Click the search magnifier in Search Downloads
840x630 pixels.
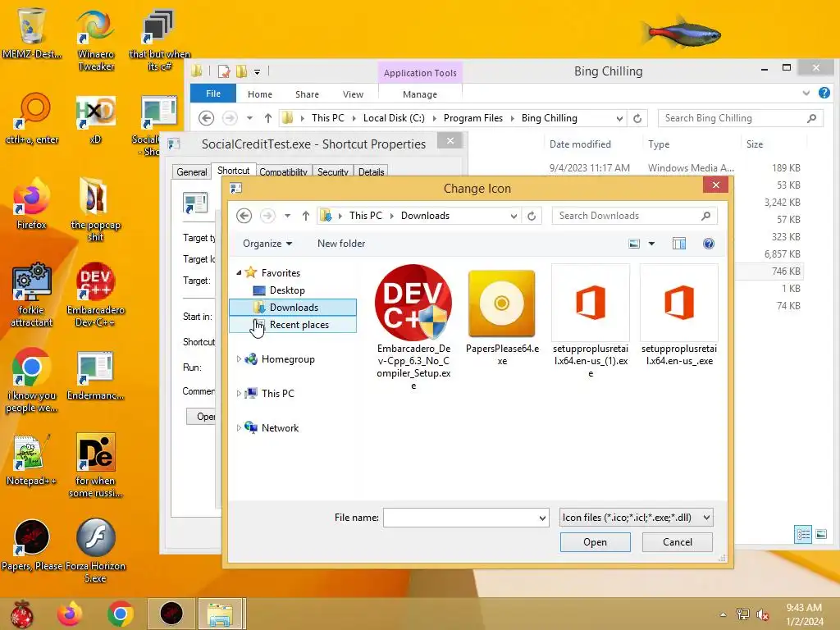705,216
